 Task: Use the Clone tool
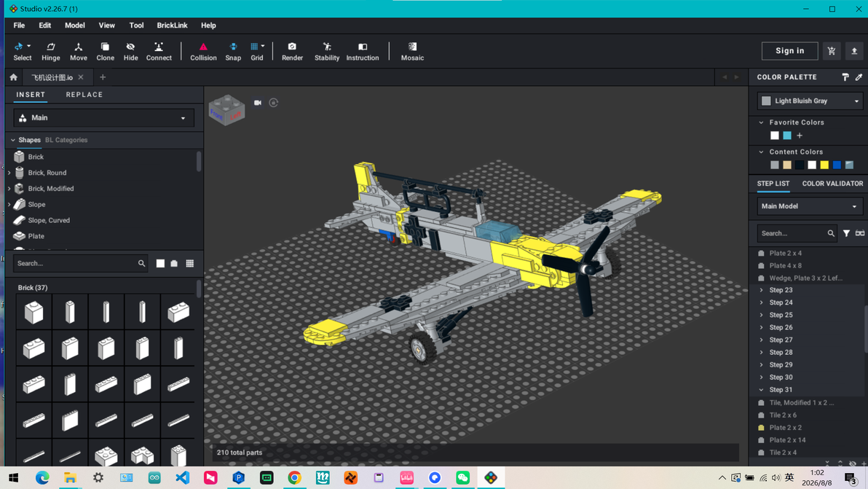point(105,52)
